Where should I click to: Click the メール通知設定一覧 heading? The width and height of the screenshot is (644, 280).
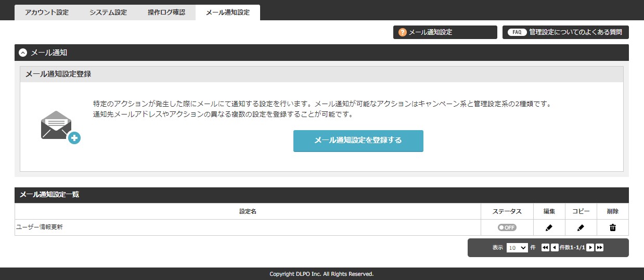49,195
